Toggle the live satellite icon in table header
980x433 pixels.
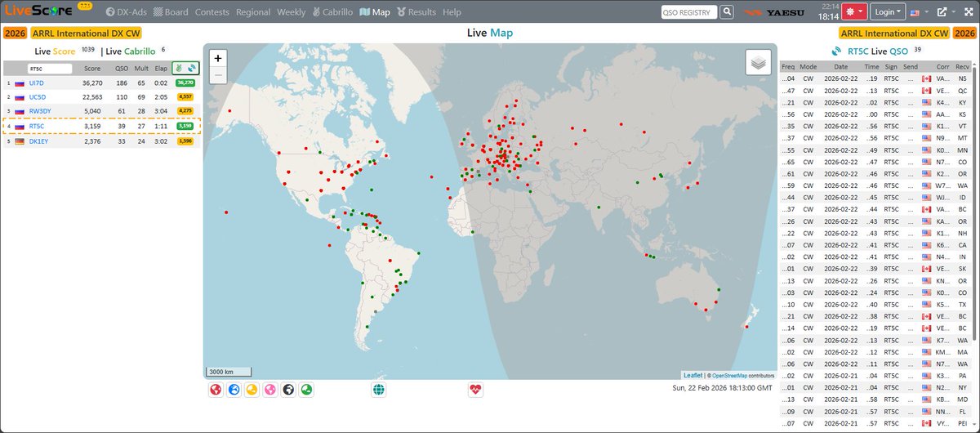click(190, 69)
